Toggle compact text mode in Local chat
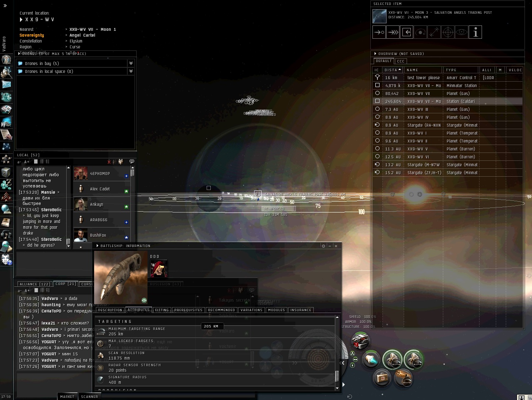 [x=36, y=162]
